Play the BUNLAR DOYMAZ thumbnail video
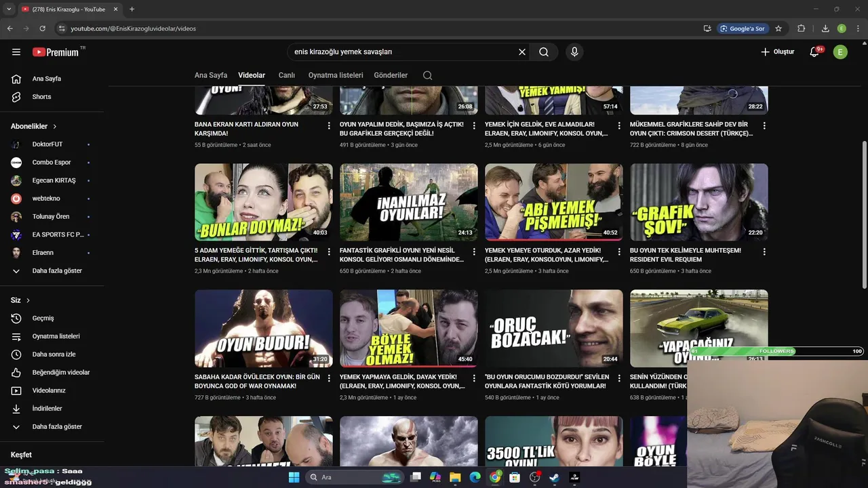The height and width of the screenshot is (488, 868). pyautogui.click(x=264, y=202)
